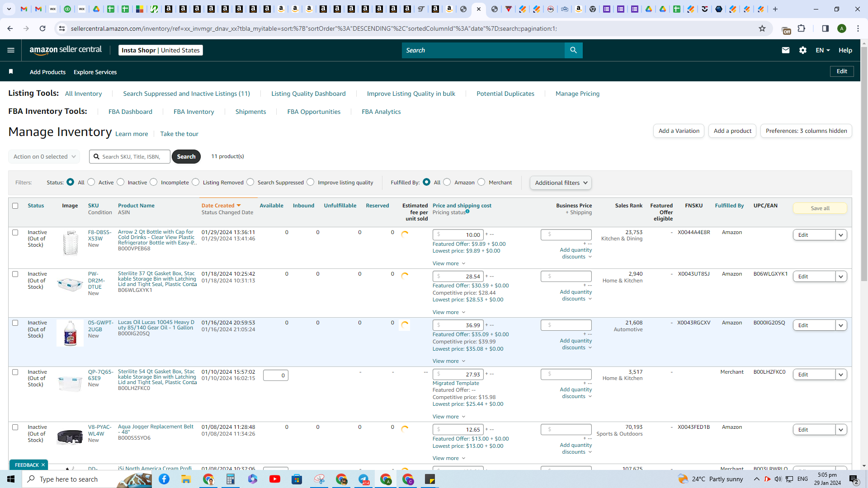Click the Add a Variation button

pos(679,131)
